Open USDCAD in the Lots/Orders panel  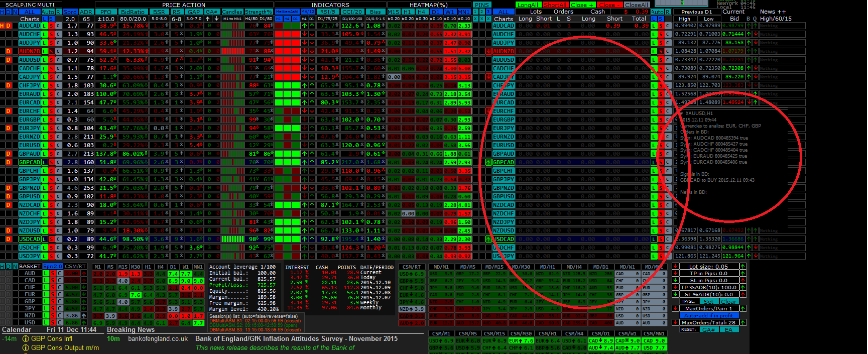point(504,239)
